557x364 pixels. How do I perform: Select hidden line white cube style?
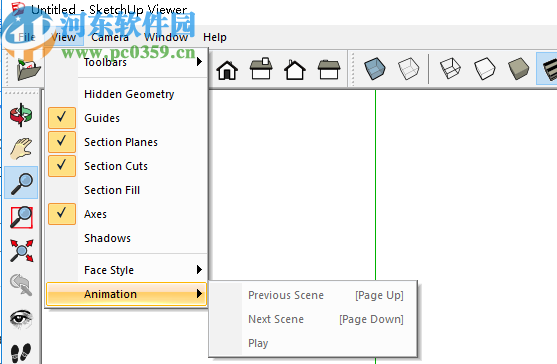[485, 68]
